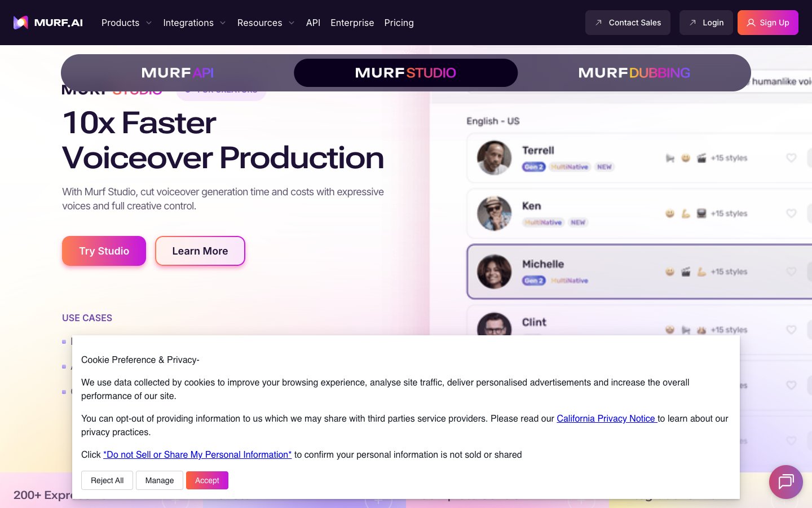Toggle the heart icon for Ken

(791, 213)
